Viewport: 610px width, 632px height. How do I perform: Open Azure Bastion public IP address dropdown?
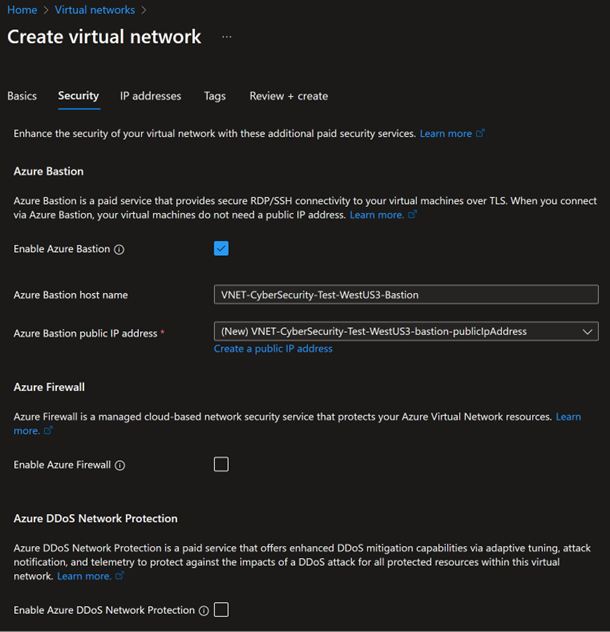pyautogui.click(x=406, y=331)
